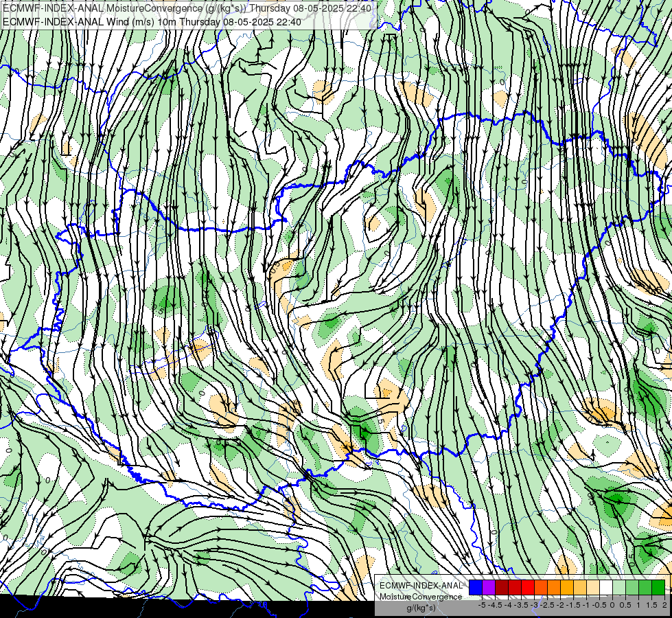The height and width of the screenshot is (618, 672).
Task: Select the dark maroon legend swatch
Action: pos(502,588)
